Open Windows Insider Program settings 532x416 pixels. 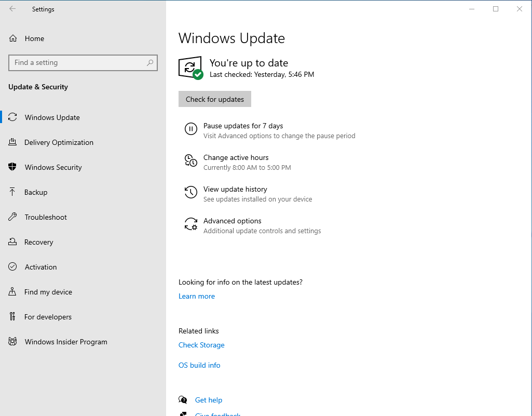65,341
